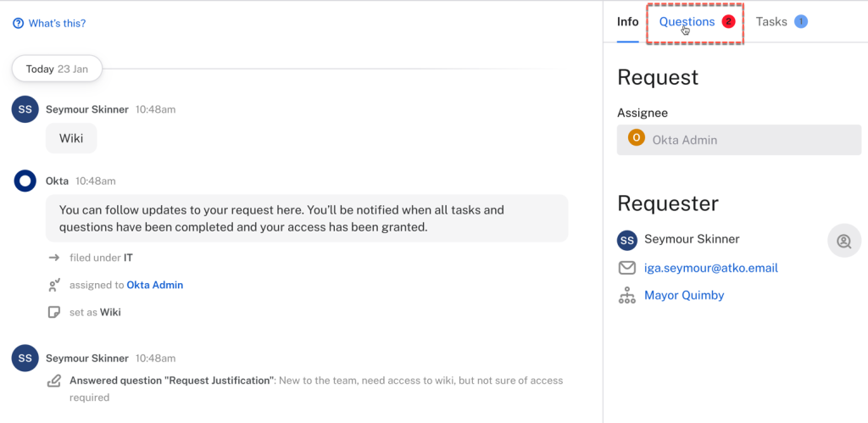The image size is (868, 423).
Task: Click the note icon beside set as Wiki
Action: [54, 312]
